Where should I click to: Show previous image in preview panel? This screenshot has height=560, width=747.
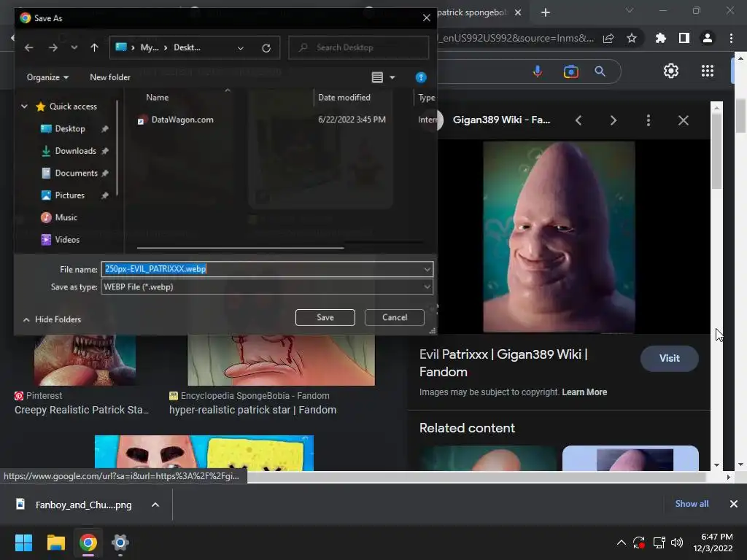point(578,120)
